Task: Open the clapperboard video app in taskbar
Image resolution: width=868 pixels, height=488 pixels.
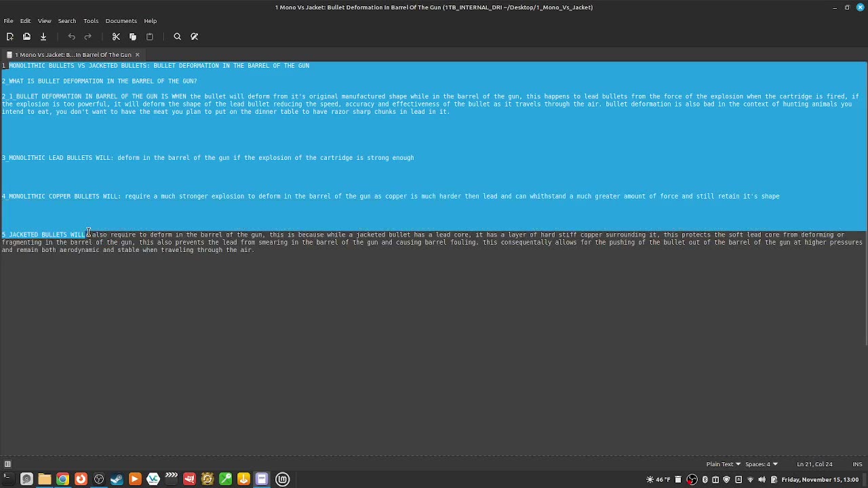Action: coord(171,479)
